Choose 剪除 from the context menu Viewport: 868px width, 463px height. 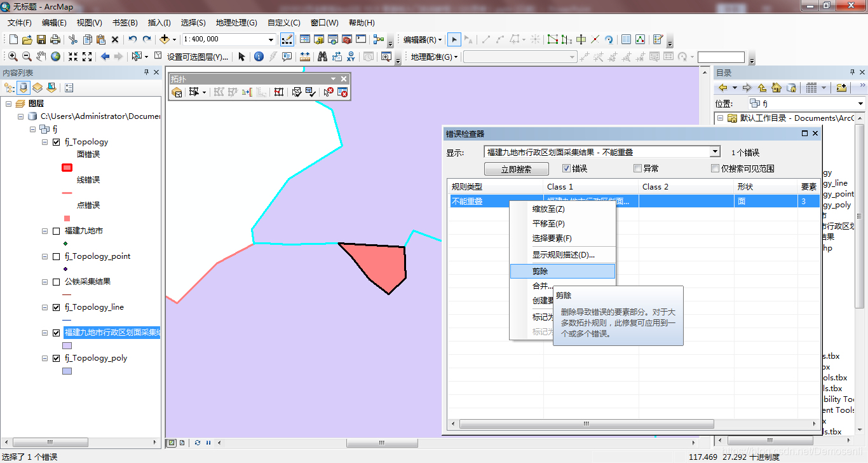point(562,272)
